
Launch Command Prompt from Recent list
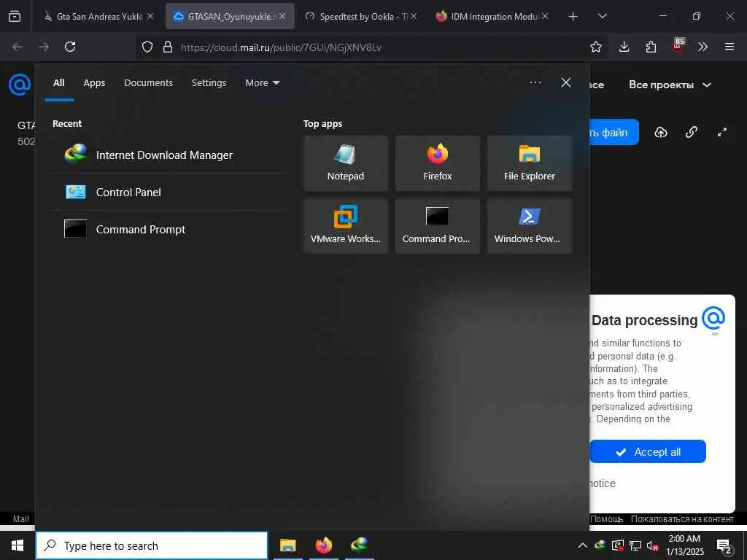[169, 229]
